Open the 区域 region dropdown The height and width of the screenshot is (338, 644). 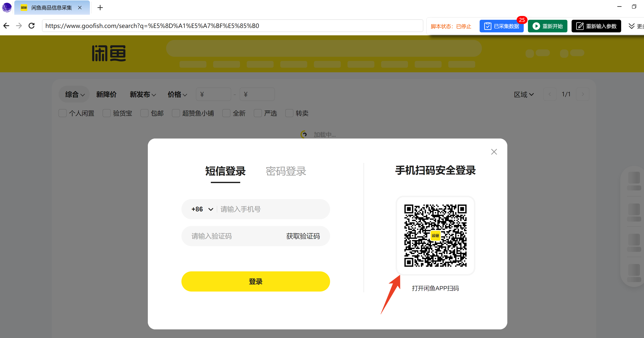click(524, 94)
